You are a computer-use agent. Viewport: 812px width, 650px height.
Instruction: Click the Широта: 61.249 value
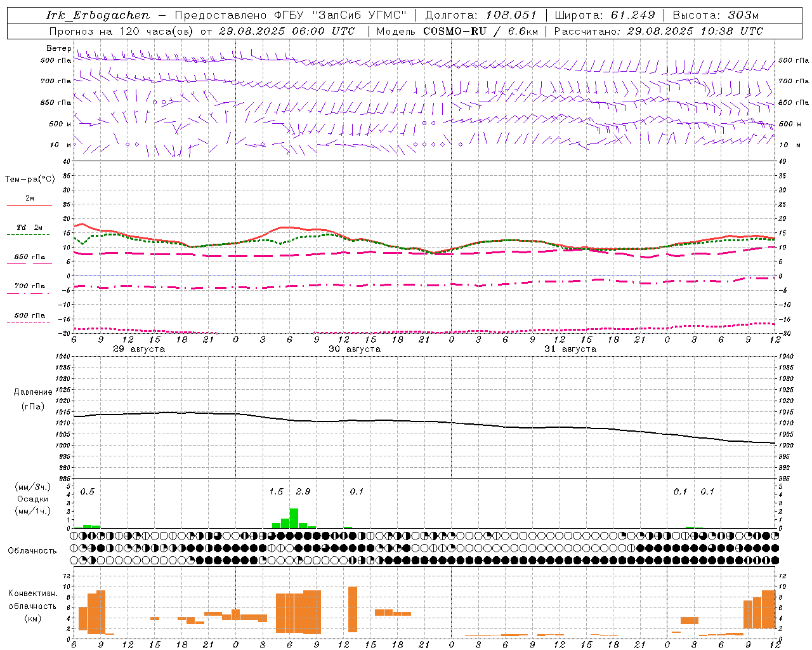[x=605, y=15]
